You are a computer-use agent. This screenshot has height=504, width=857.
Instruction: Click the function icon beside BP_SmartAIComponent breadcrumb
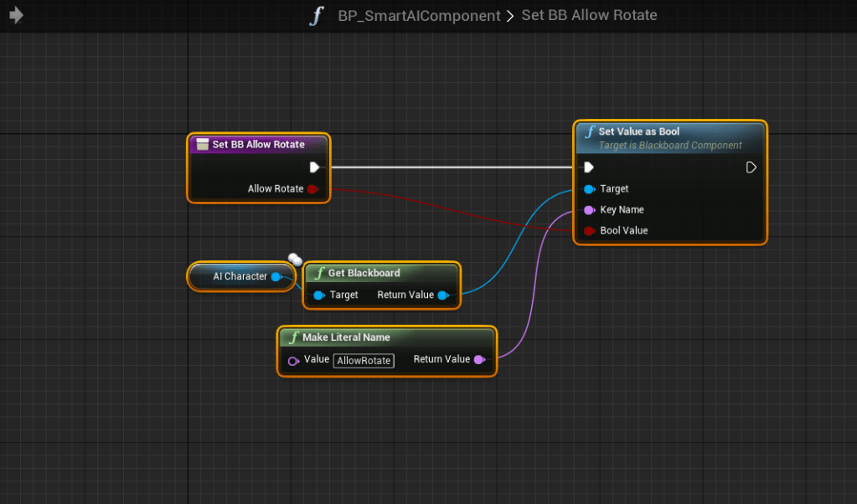(x=317, y=15)
